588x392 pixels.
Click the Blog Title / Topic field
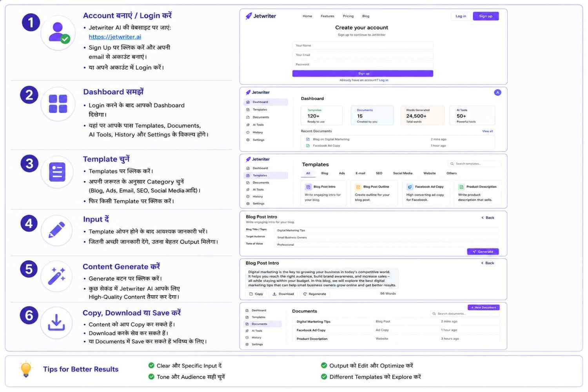[x=386, y=230]
